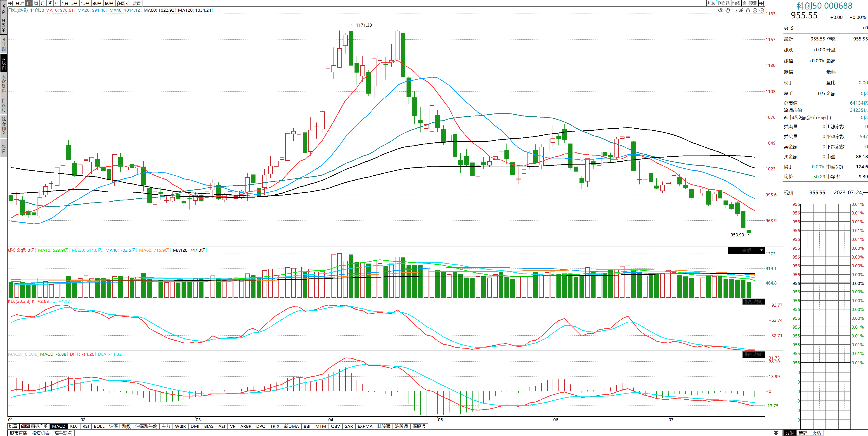Viewport: 868px width, 436px height.
Task: Open the 筹码 tab at bottom right
Action: (x=803, y=433)
